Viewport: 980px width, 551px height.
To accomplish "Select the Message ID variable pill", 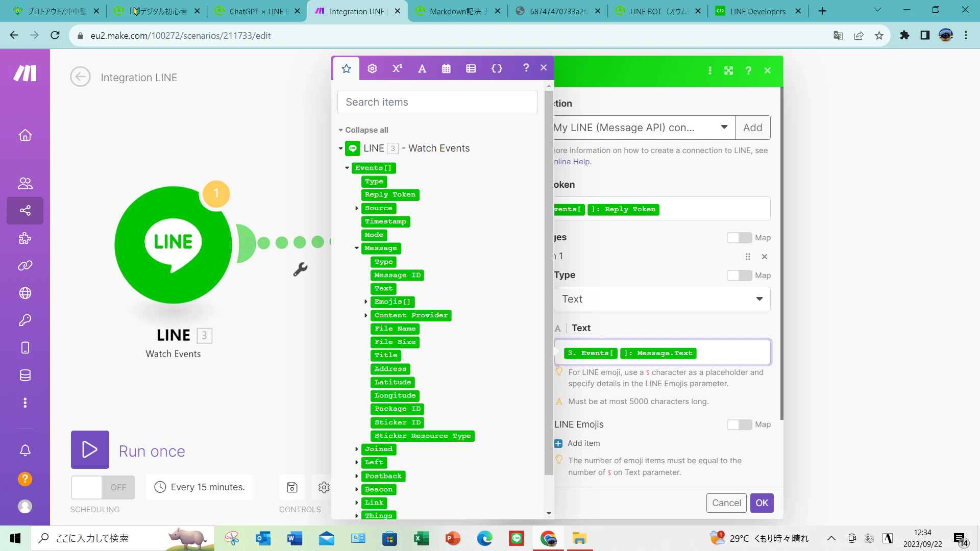I will click(398, 275).
